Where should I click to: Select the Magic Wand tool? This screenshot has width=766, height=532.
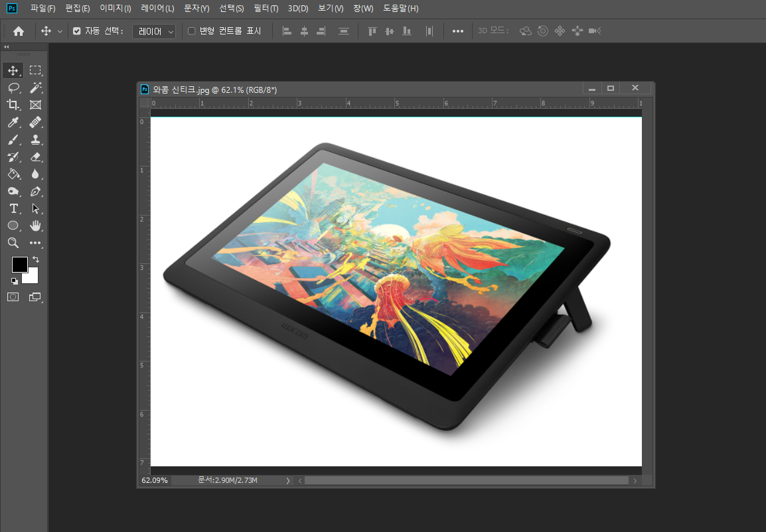tap(35, 88)
